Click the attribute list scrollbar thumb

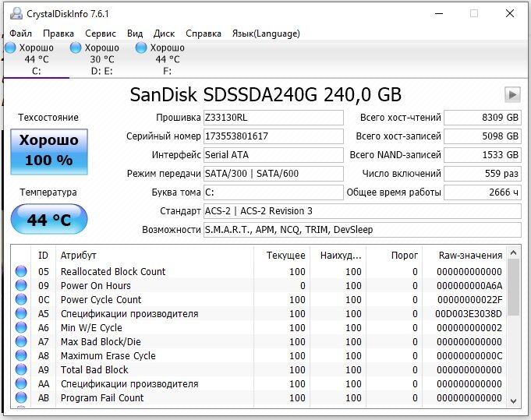(513, 288)
